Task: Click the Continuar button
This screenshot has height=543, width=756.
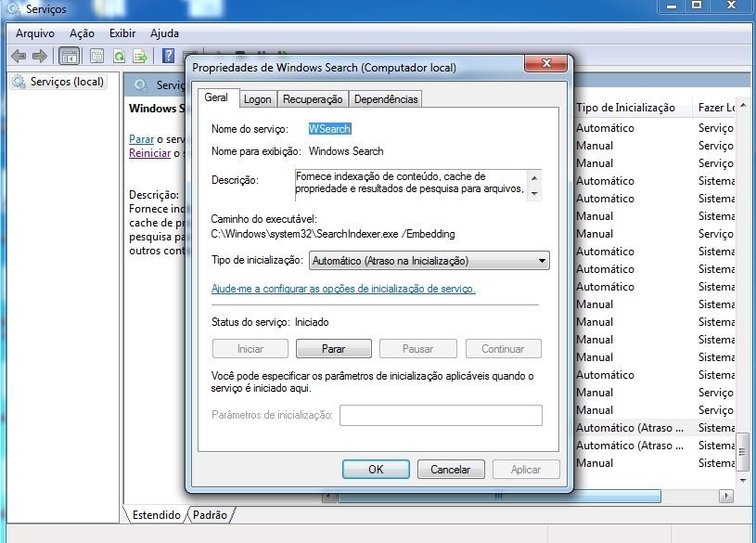Action: (x=503, y=348)
